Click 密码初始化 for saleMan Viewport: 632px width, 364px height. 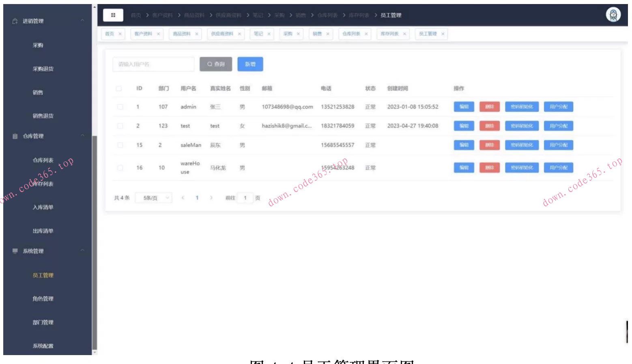tap(522, 145)
